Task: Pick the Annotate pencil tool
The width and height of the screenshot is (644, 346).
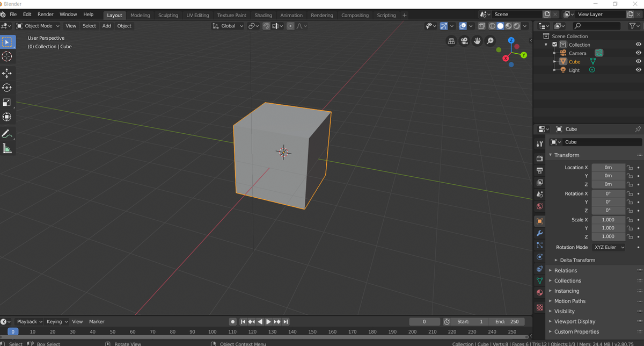Action: click(x=7, y=134)
